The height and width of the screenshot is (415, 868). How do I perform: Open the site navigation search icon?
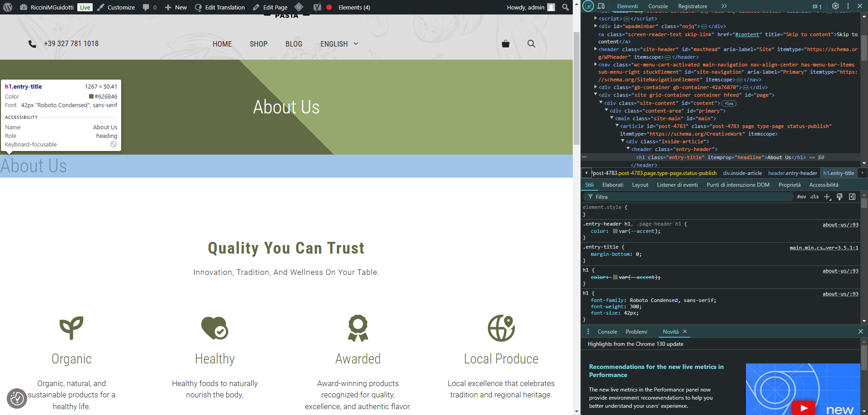(x=531, y=44)
